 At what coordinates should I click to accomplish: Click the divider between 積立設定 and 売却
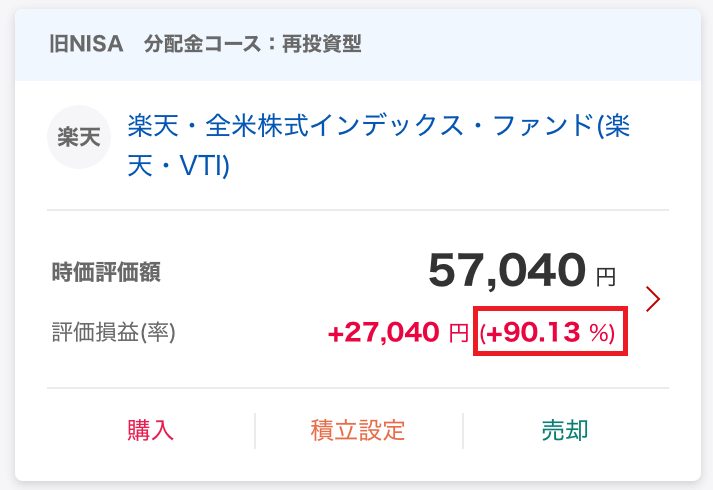coord(463,430)
